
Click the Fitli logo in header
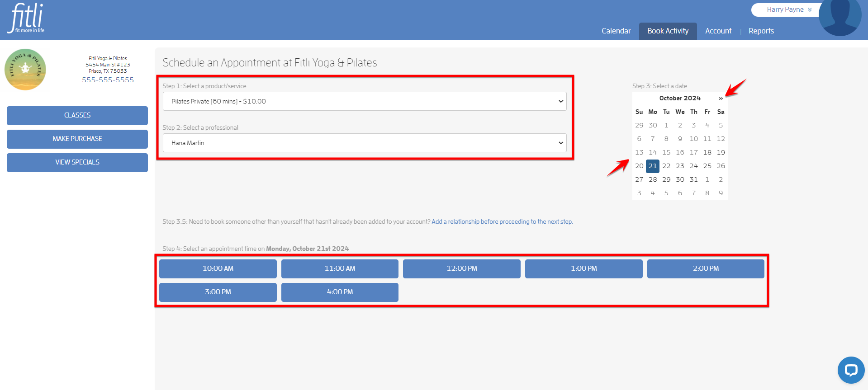[x=26, y=18]
